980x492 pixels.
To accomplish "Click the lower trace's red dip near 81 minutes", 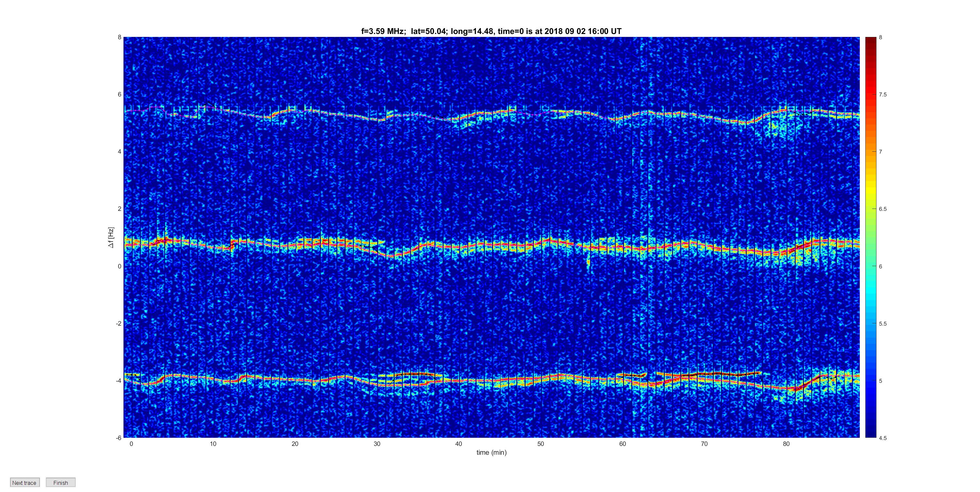I will pyautogui.click(x=795, y=388).
